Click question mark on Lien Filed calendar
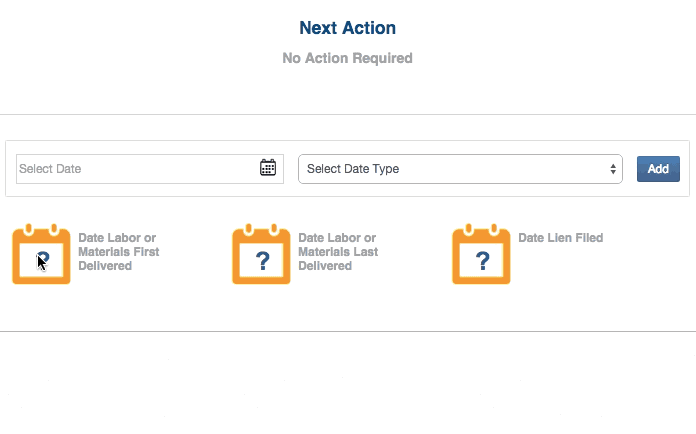 482,262
